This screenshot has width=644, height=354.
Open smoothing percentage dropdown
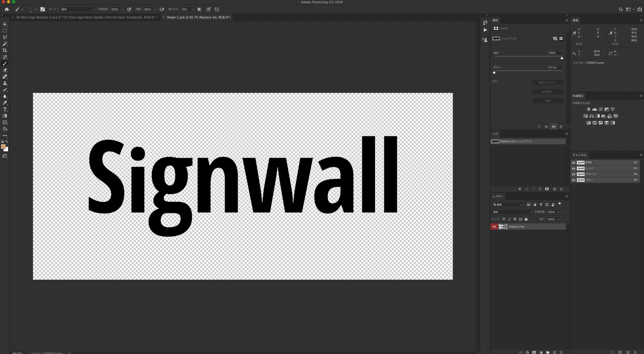pyautogui.click(x=193, y=9)
